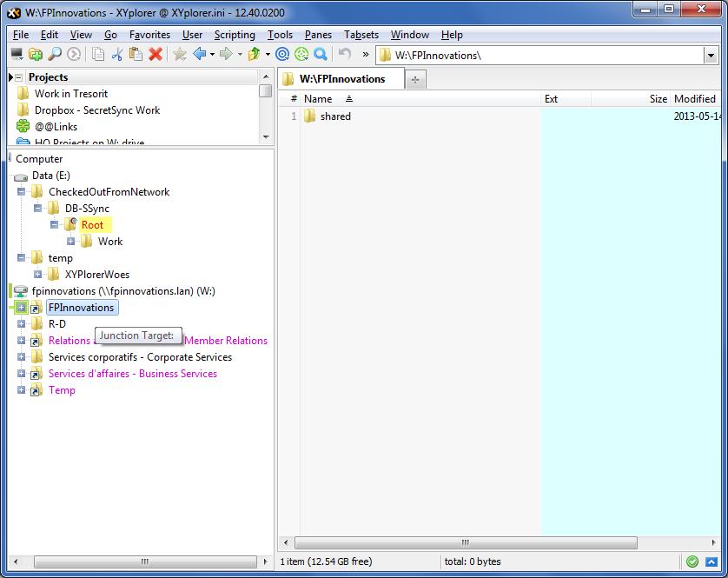
Task: Open the Tabsets menu
Action: 361,35
